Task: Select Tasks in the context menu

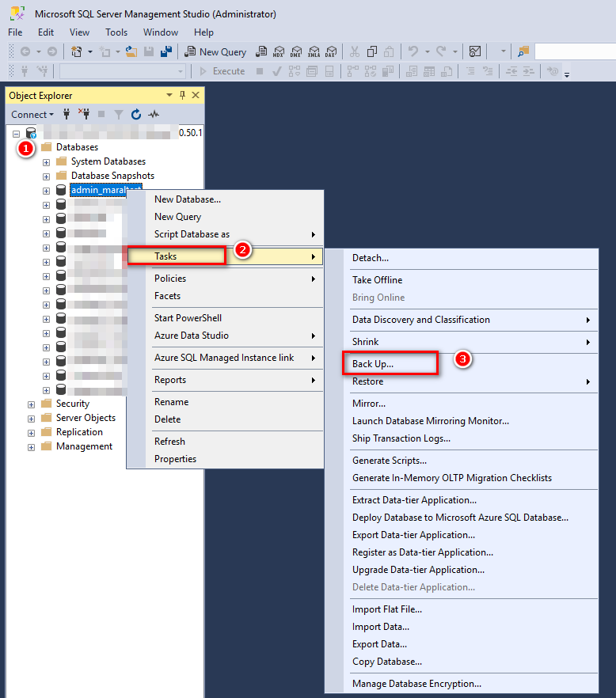Action: (x=225, y=256)
